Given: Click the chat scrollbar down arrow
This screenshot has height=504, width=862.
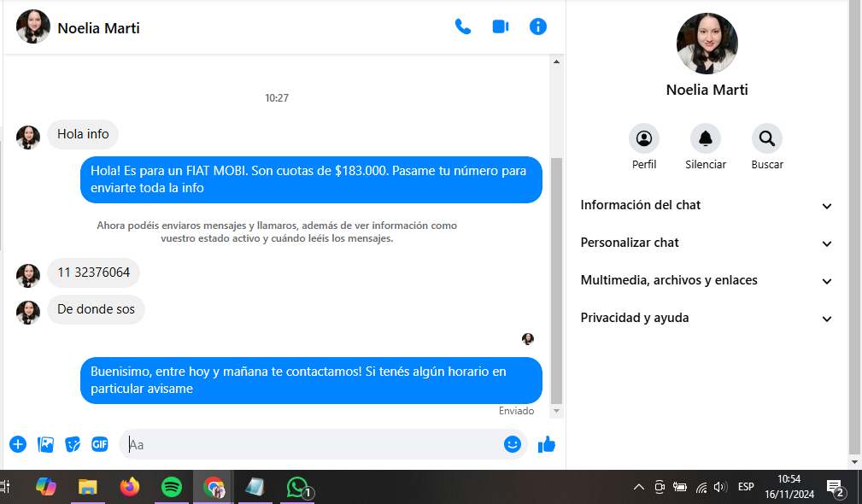Looking at the screenshot, I should [557, 411].
